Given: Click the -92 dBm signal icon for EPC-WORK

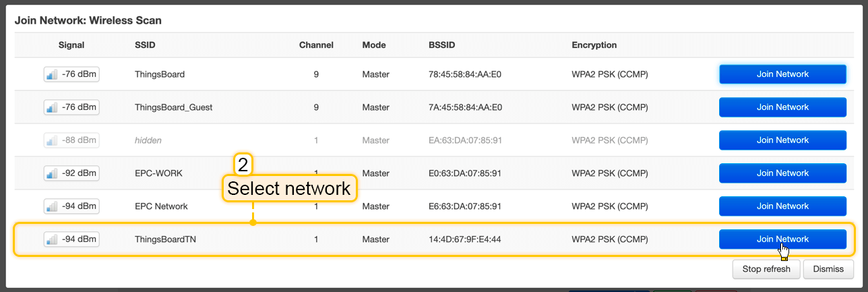Looking at the screenshot, I should tap(52, 173).
